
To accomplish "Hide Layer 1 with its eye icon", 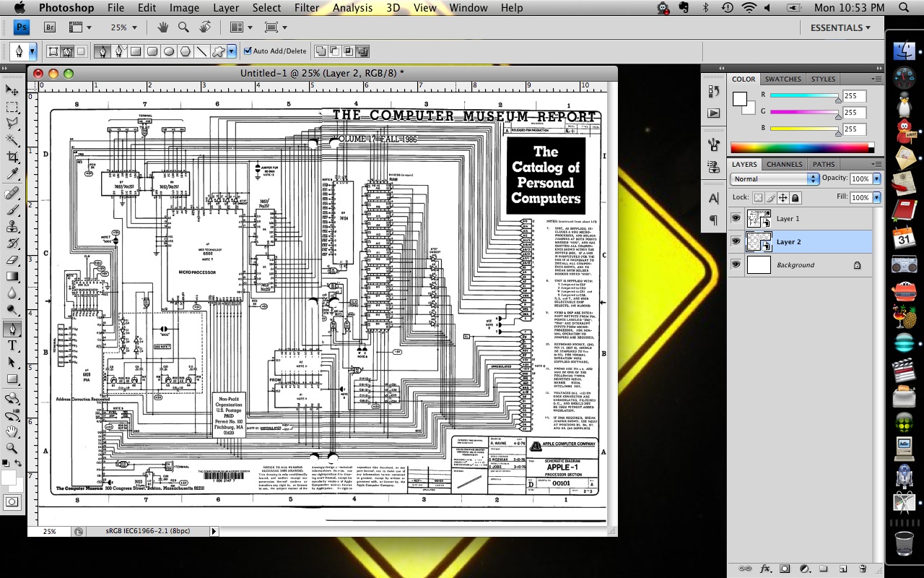I will [736, 218].
